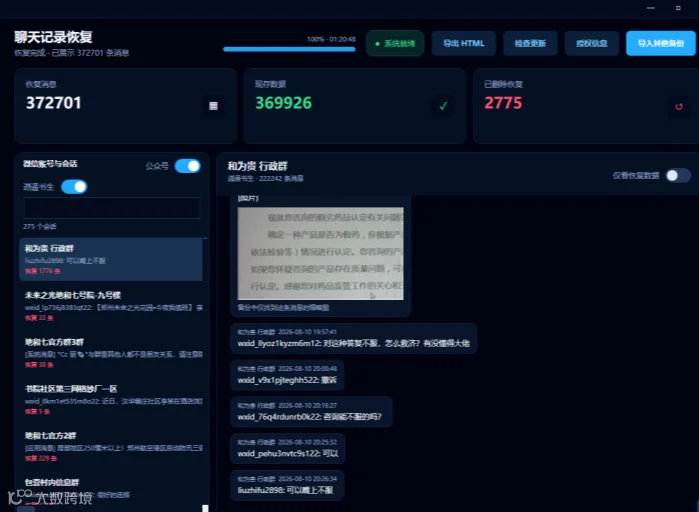This screenshot has height=512, width=699.
Task: Minimize the chat recovery window
Action: coord(651,8)
